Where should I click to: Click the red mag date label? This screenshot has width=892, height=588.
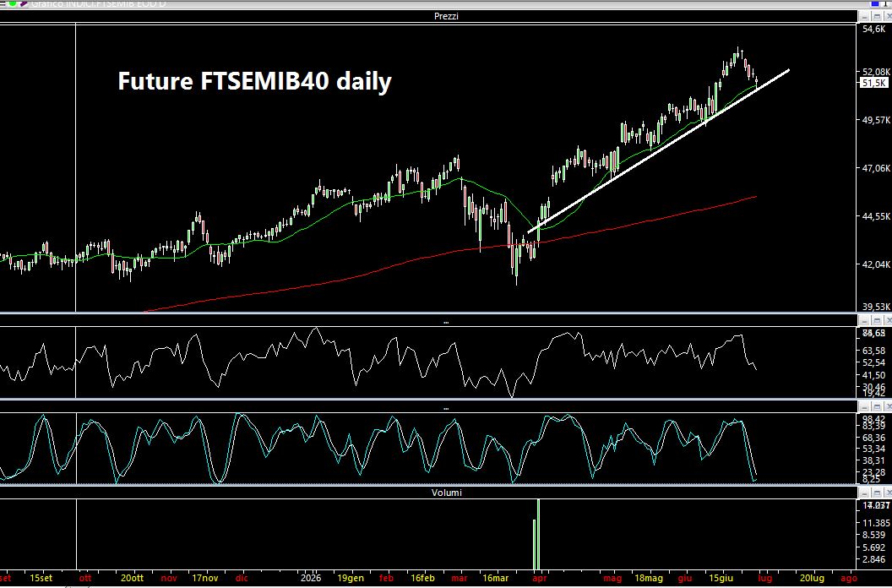(612, 578)
